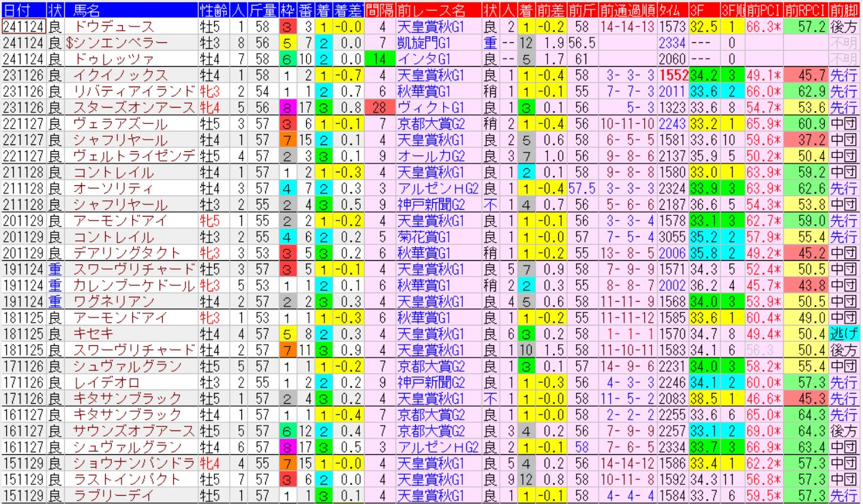Screen dimensions: 863x504
Task: Open previous race ヴィクトG1
Action: point(432,108)
